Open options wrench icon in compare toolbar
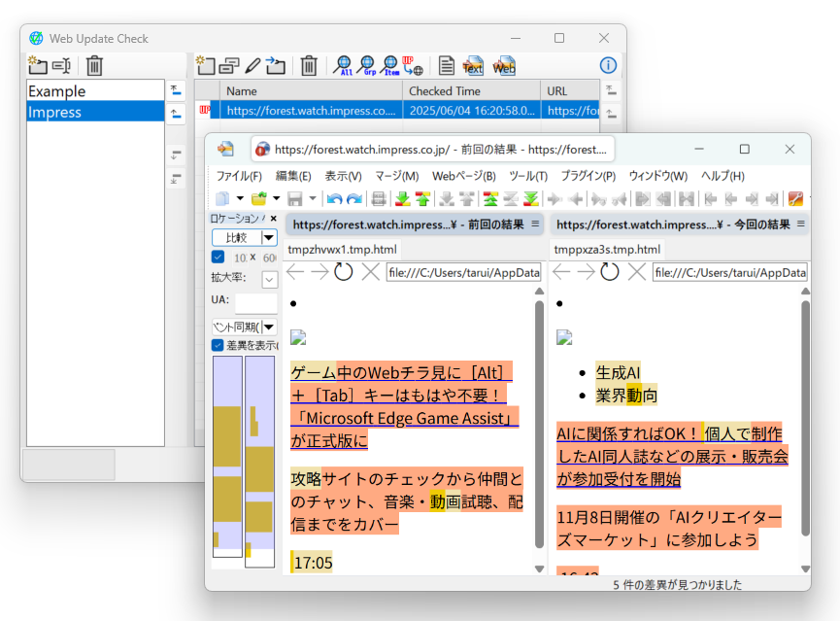This screenshot has height=621, width=840. pos(795,199)
